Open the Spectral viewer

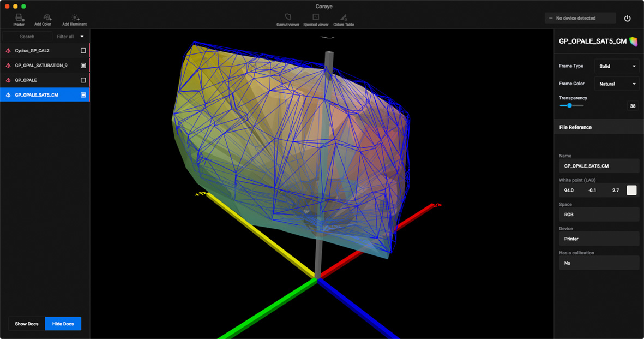click(316, 18)
